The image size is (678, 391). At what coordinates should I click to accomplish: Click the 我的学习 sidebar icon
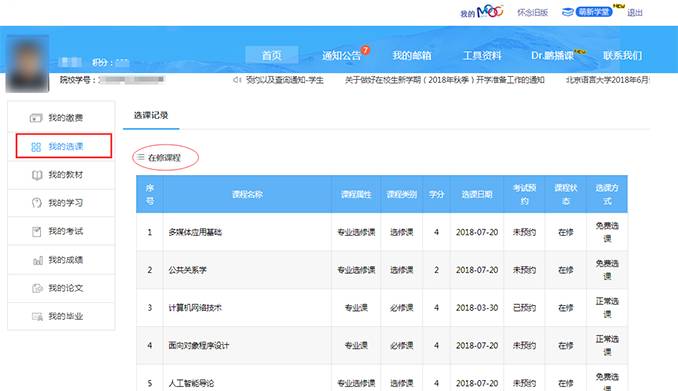37,203
